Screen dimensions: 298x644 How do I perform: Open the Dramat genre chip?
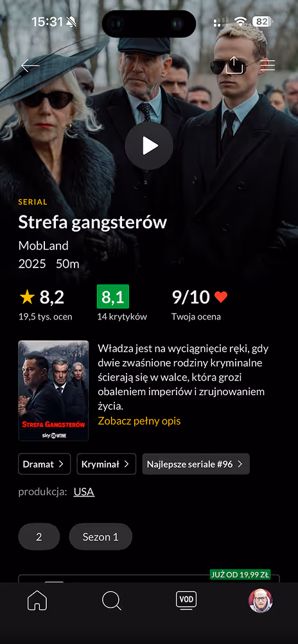pyautogui.click(x=44, y=464)
